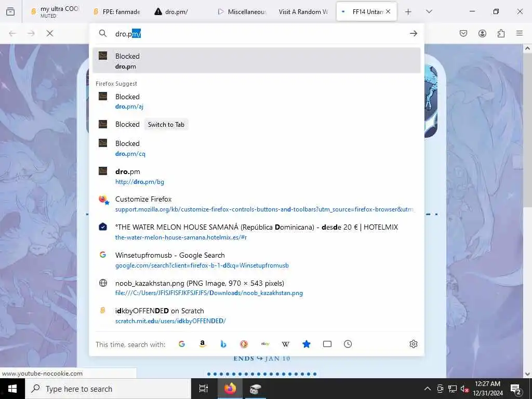
Task: Open Firefox account icon
Action: tap(482, 33)
